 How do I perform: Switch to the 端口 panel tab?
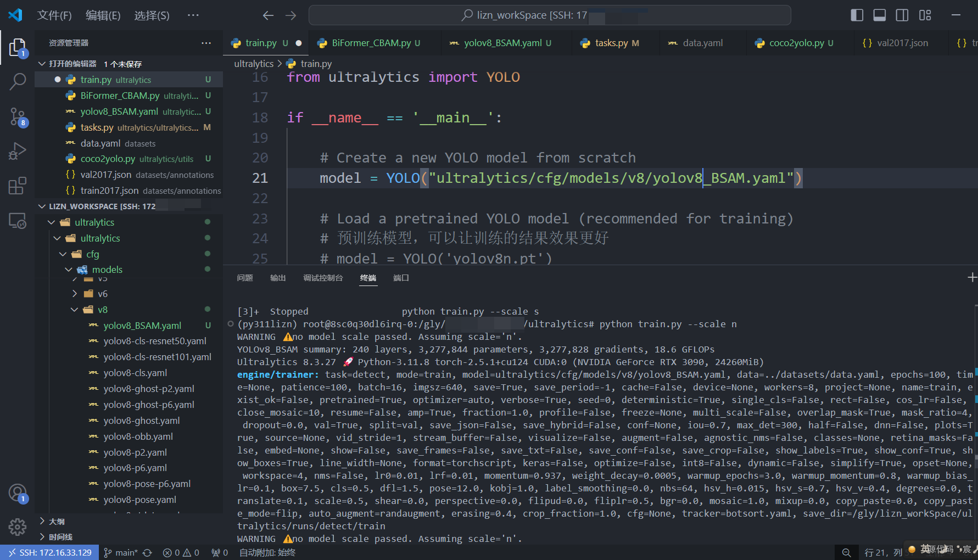coord(401,278)
